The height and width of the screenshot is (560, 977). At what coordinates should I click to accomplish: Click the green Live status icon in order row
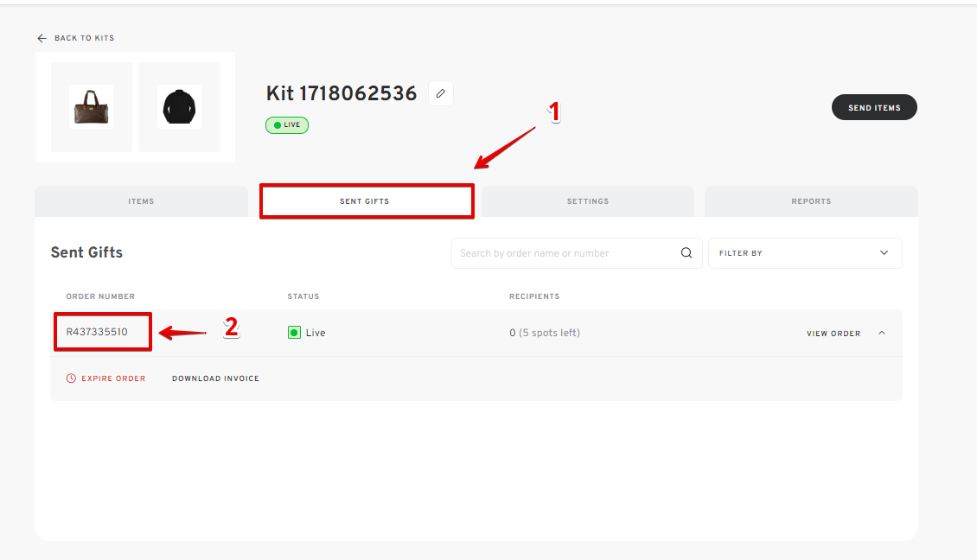click(294, 333)
